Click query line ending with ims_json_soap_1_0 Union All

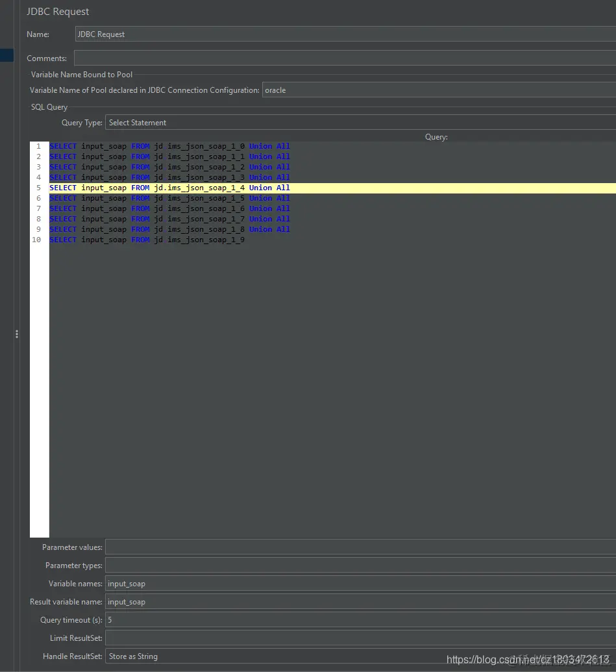pos(169,146)
